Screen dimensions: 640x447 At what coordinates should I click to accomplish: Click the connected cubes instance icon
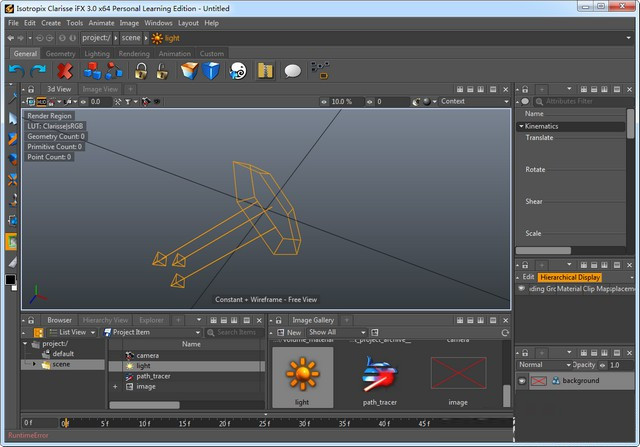[114, 71]
